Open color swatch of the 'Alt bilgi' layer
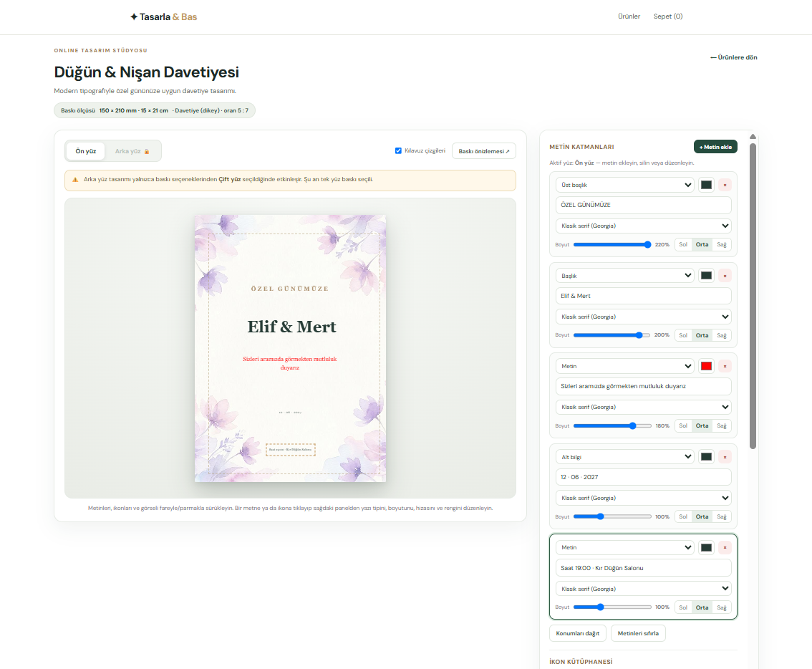 (x=706, y=457)
